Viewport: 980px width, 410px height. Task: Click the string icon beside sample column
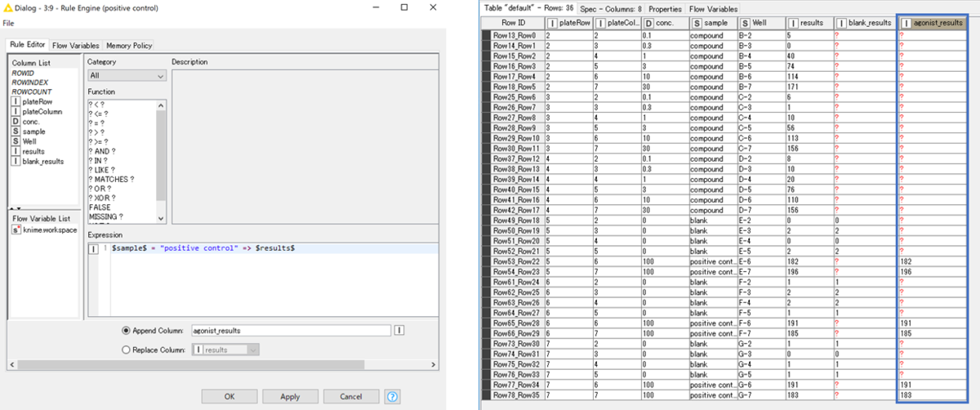click(x=16, y=131)
